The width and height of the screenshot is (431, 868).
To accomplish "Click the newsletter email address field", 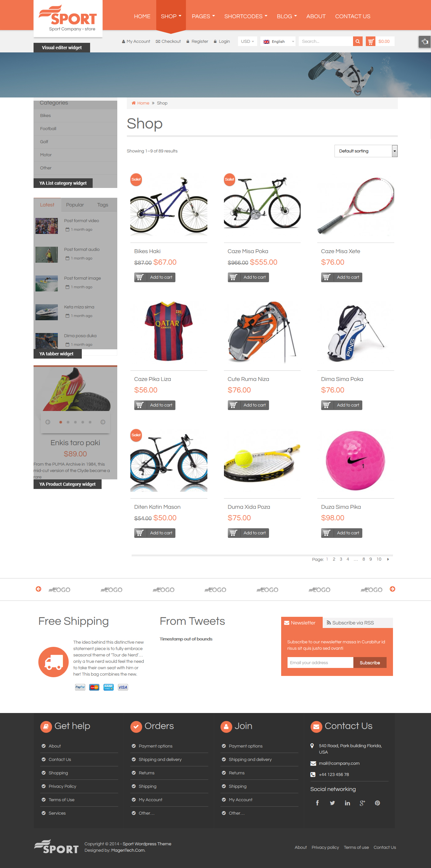I will 320,663.
